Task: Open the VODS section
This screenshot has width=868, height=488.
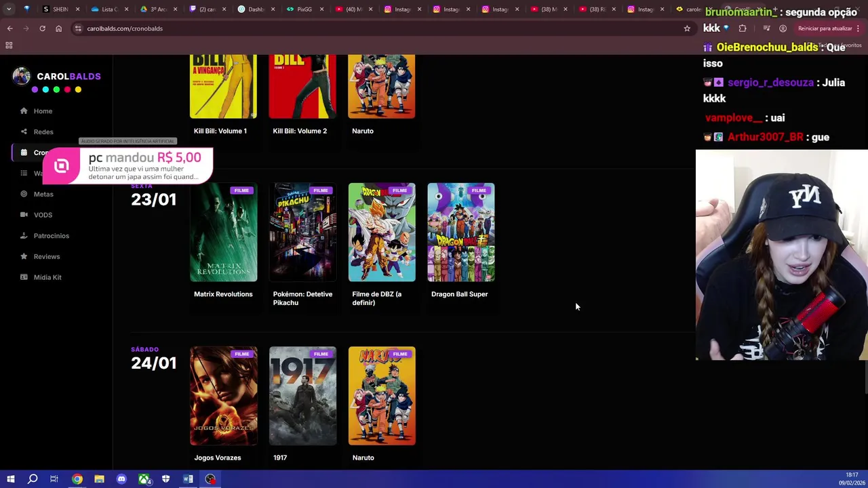Action: [x=43, y=215]
